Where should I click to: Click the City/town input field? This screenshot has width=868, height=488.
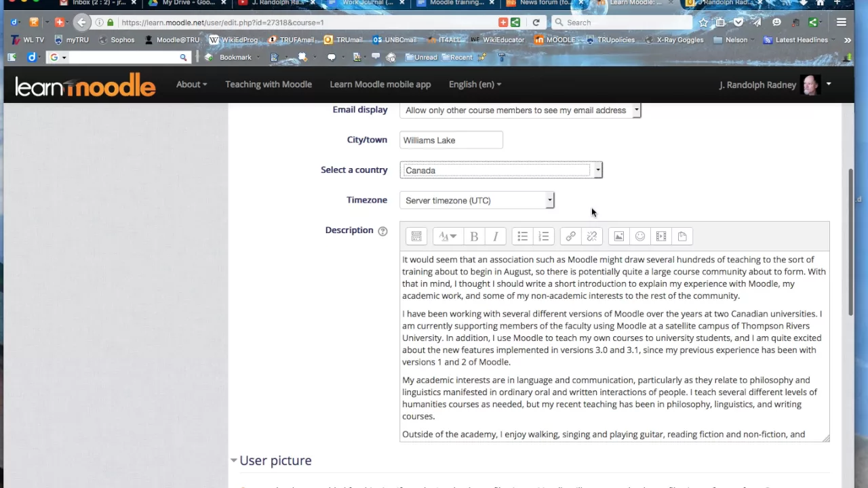click(451, 140)
